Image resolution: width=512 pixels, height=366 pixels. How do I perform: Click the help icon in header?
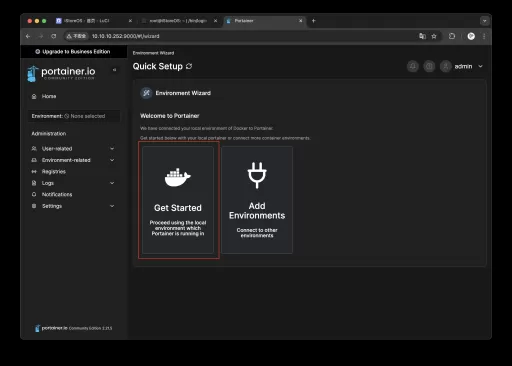pyautogui.click(x=429, y=66)
